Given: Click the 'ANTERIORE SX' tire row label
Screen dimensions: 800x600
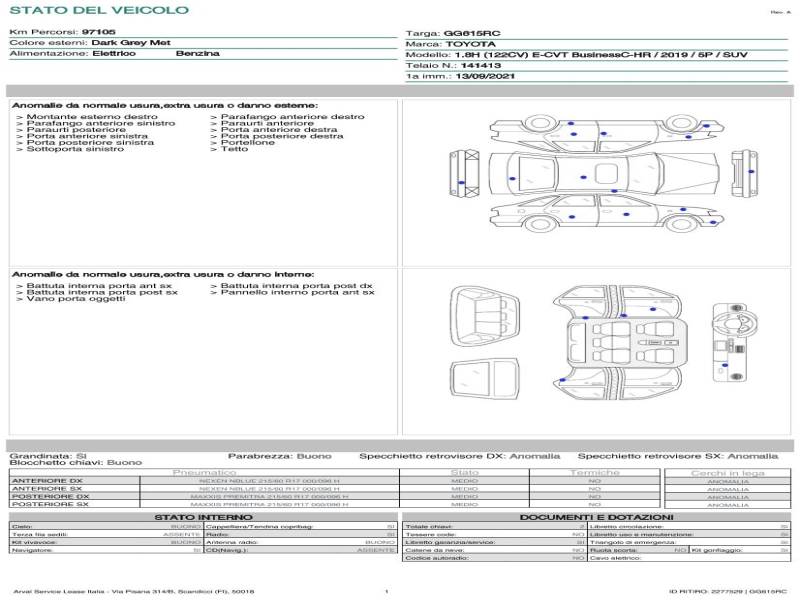Looking at the screenshot, I should [47, 489].
